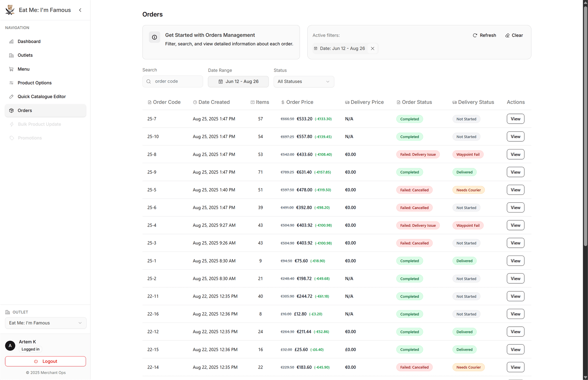Viewport: 588px width, 380px height.
Task: Open the Quick Catalogue Editor pencil icon
Action: click(x=11, y=96)
